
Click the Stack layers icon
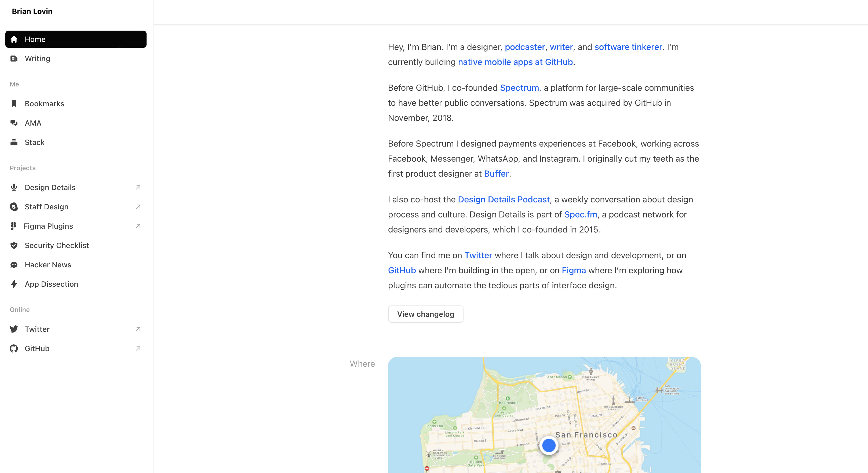click(14, 142)
